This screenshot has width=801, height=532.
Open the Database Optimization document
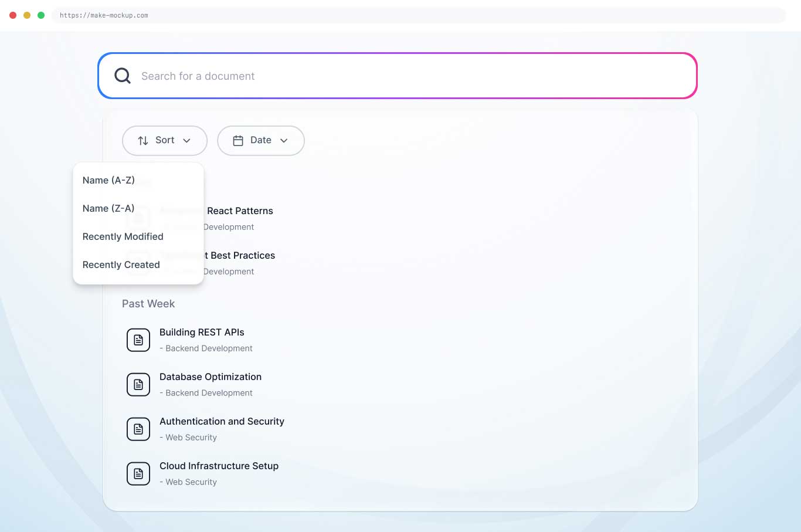(211, 377)
